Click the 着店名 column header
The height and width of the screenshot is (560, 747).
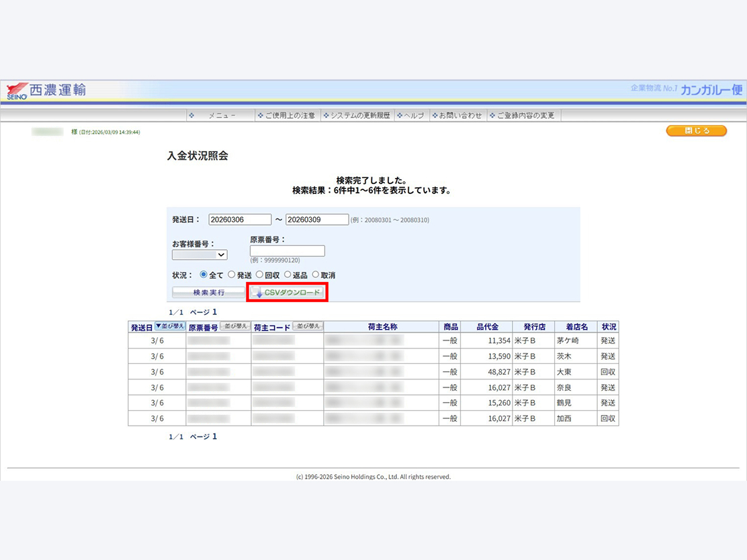pyautogui.click(x=576, y=326)
